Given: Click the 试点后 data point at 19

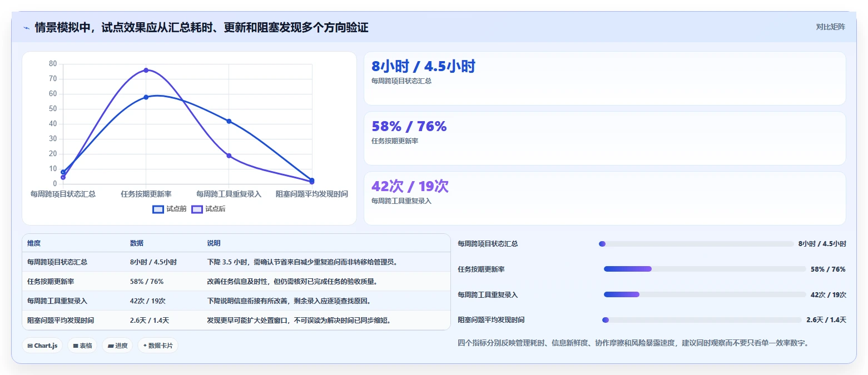Looking at the screenshot, I should (229, 156).
